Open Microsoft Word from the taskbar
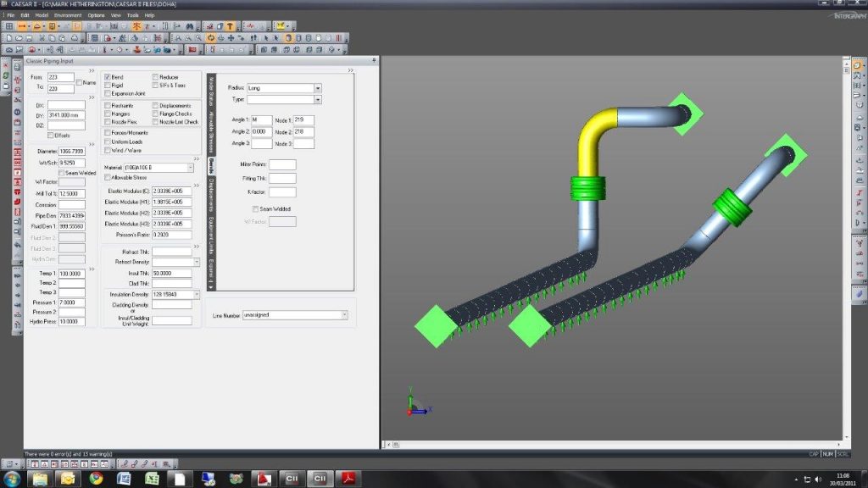This screenshot has width=868, height=488. (124, 478)
